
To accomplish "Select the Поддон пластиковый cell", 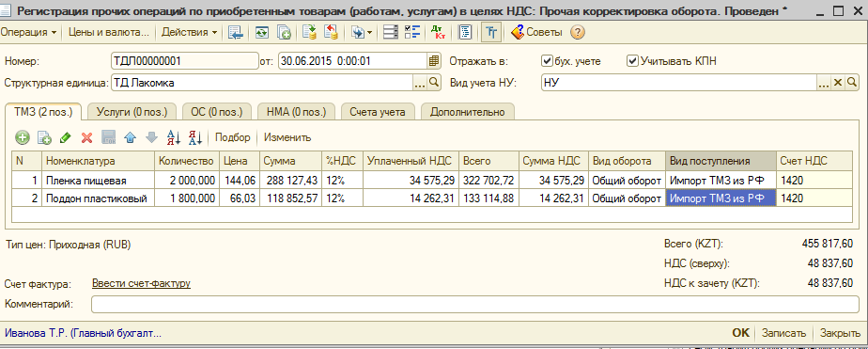I will (x=98, y=198).
